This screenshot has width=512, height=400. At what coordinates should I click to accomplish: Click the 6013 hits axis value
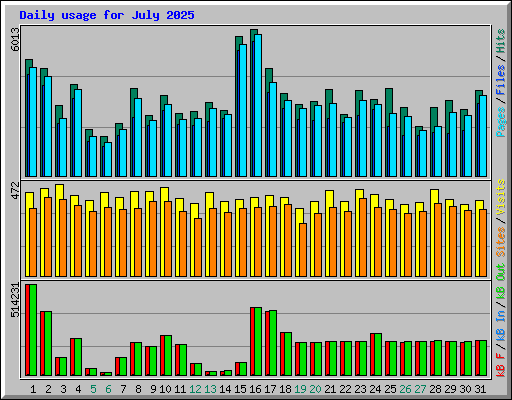coord(16,39)
